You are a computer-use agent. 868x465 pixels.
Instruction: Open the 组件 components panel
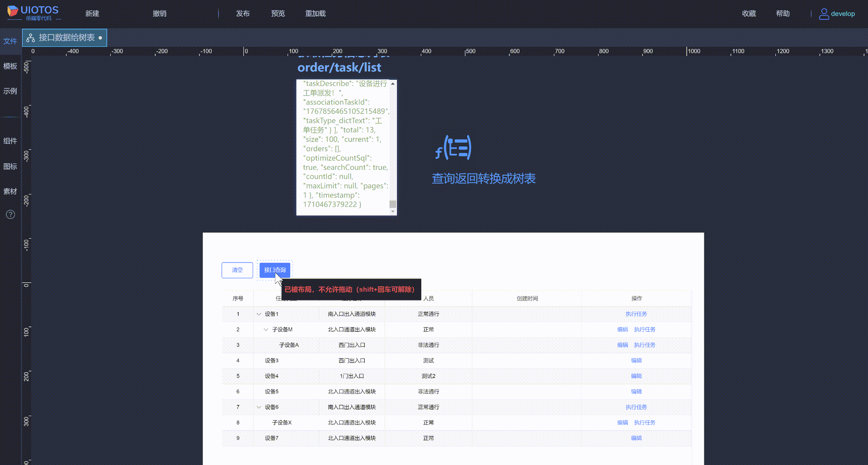click(10, 141)
